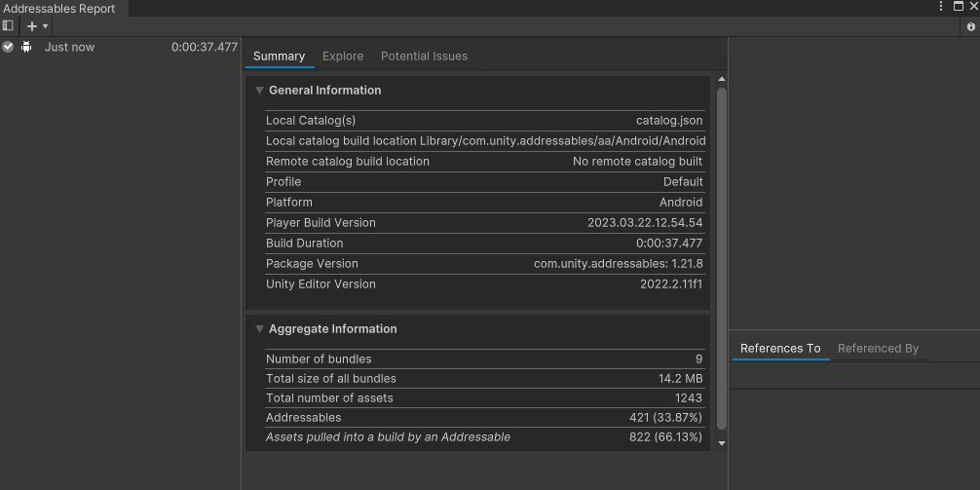Click the 'Package Version' label
This screenshot has width=980, height=490.
pyautogui.click(x=312, y=264)
